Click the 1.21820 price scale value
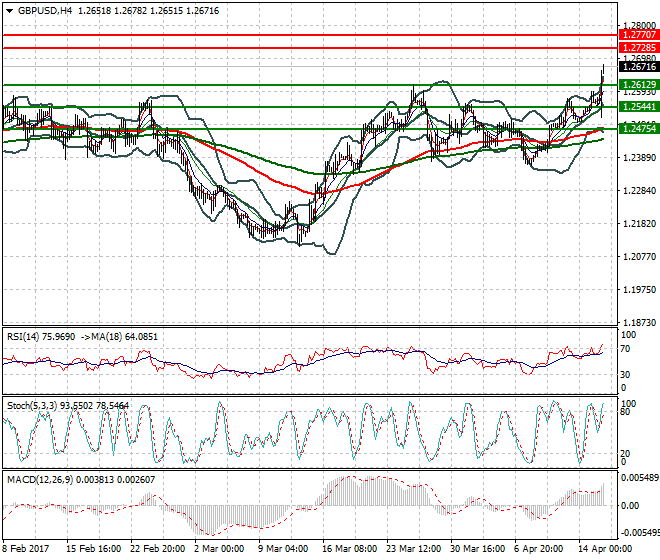 tap(639, 224)
